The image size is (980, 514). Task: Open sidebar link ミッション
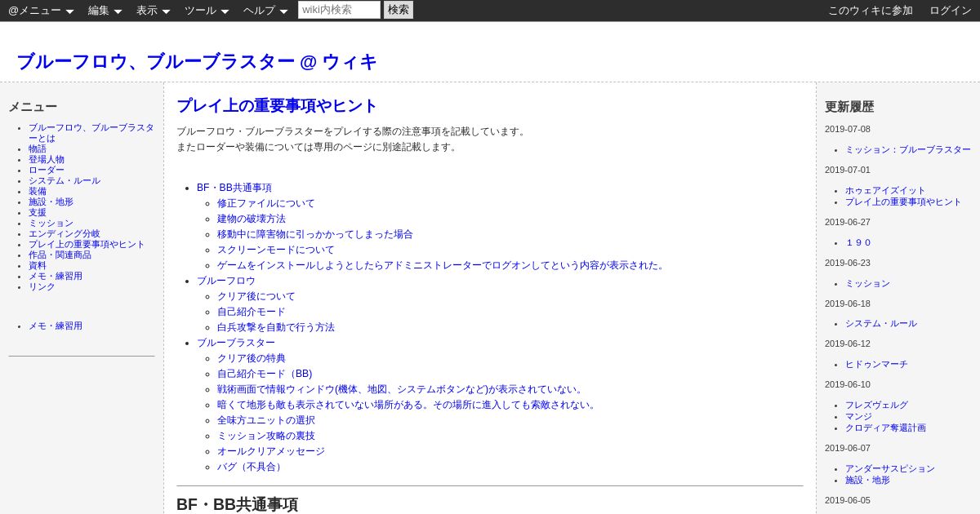click(51, 224)
